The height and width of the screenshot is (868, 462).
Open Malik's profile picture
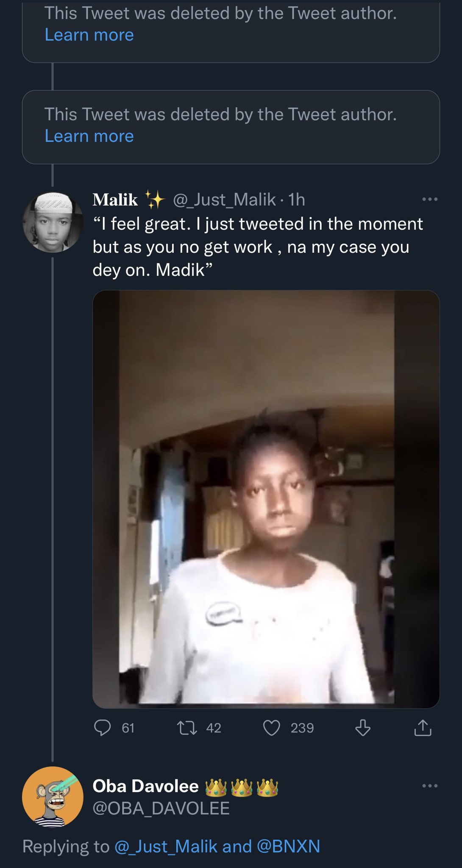[x=53, y=223]
